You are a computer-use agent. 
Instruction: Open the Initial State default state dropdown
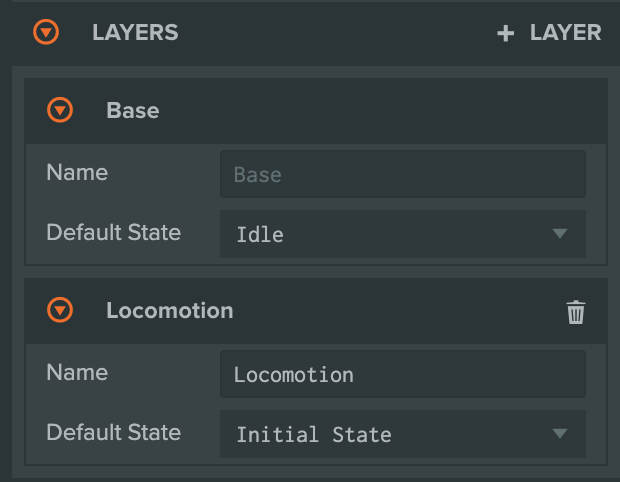point(403,434)
